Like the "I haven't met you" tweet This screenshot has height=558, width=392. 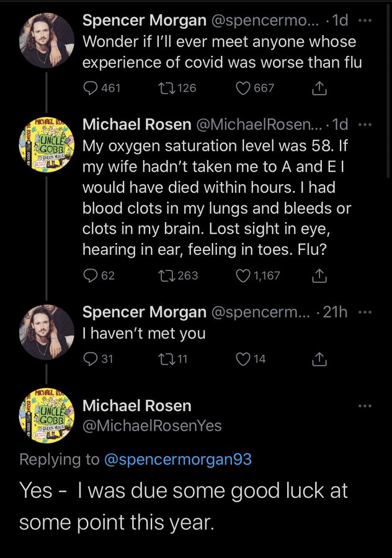point(244,358)
